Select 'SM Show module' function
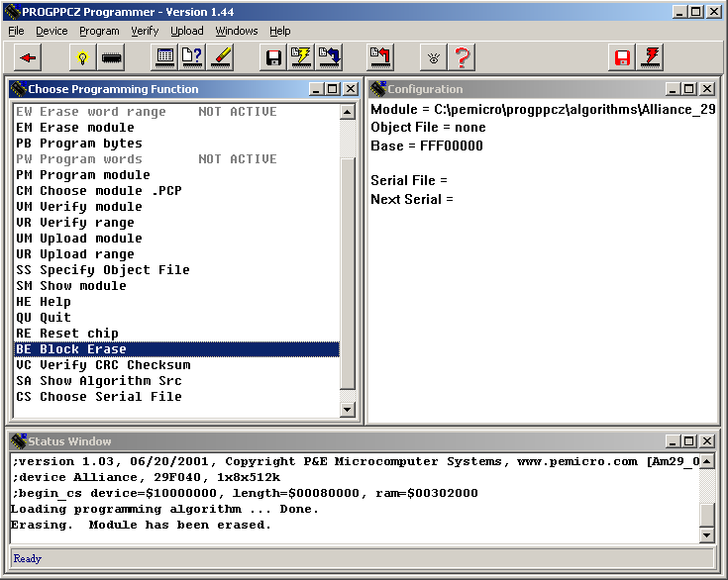The height and width of the screenshot is (580, 728). (177, 285)
